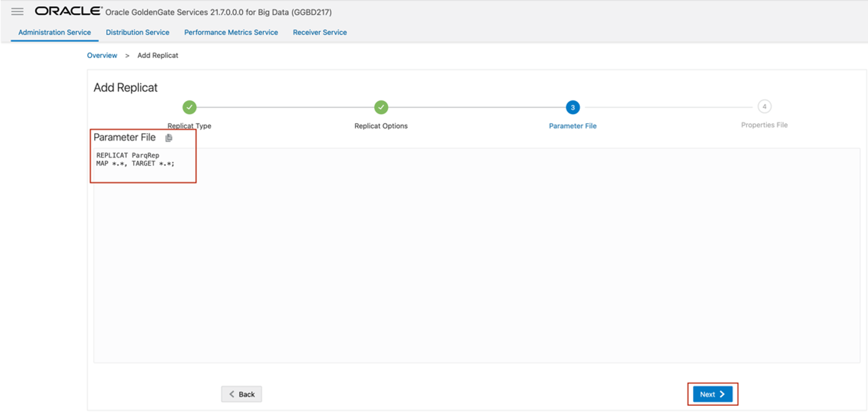This screenshot has height=412, width=868.
Task: Click the Add Replicat page heading
Action: tap(125, 87)
